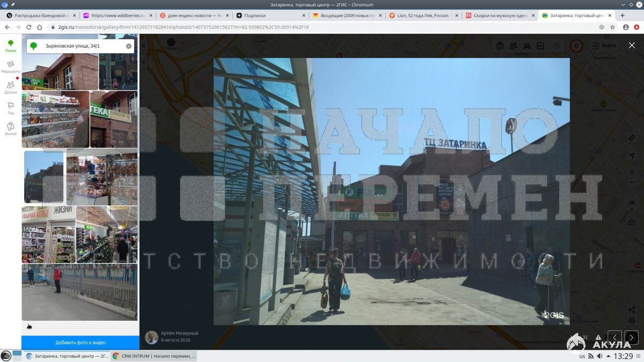Open the Гид sidebar section
The width and height of the screenshot is (644, 362).
11,108
